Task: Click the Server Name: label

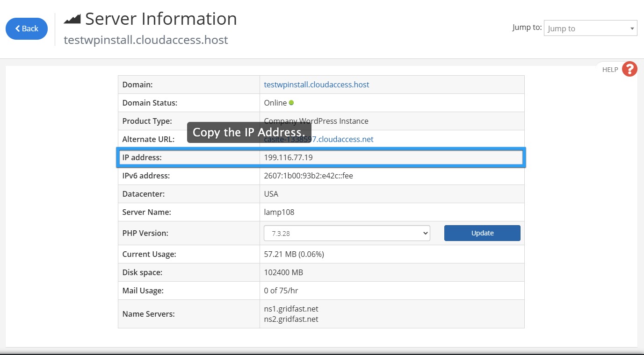Action: point(146,212)
